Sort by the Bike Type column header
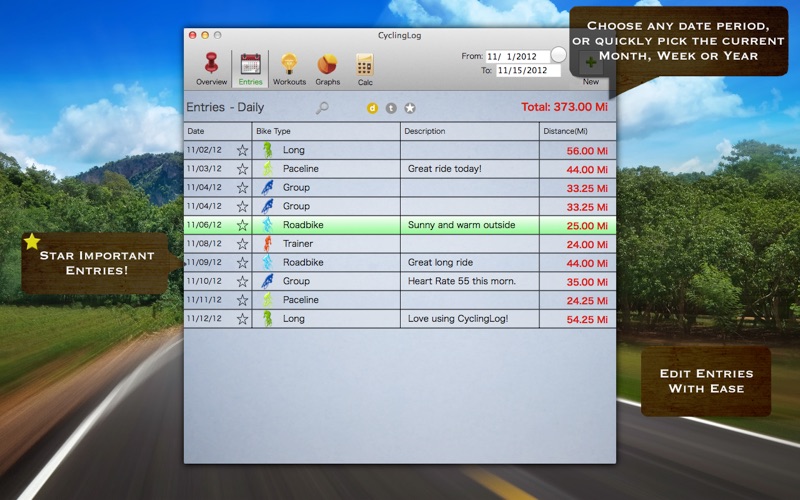Image resolution: width=800 pixels, height=500 pixels. point(326,131)
